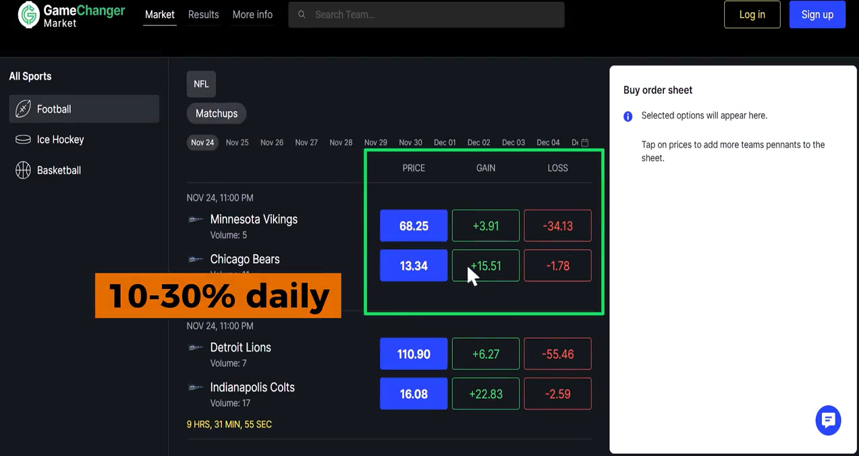Click the Detroit Lions pennant icon
The image size is (859, 456).
click(x=196, y=347)
